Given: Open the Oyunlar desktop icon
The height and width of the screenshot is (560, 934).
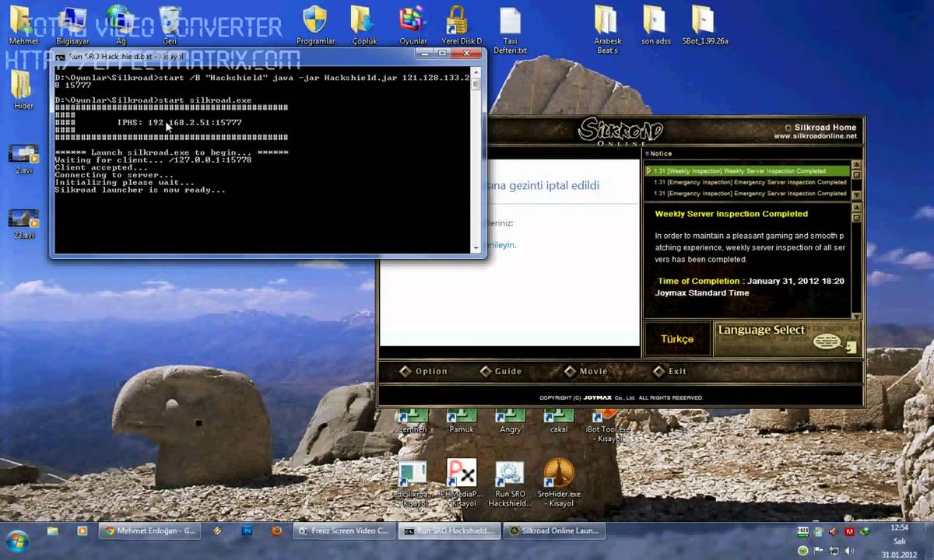Looking at the screenshot, I should pyautogui.click(x=413, y=23).
